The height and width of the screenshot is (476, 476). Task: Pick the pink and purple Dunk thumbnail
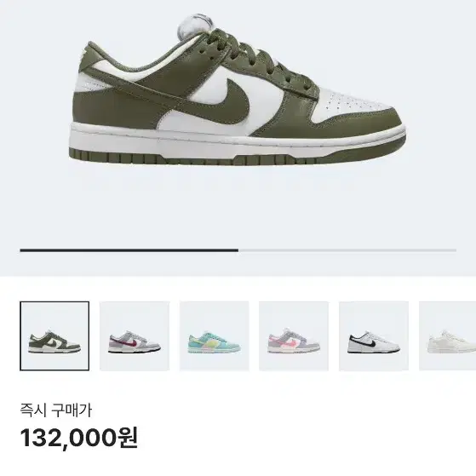click(x=294, y=335)
